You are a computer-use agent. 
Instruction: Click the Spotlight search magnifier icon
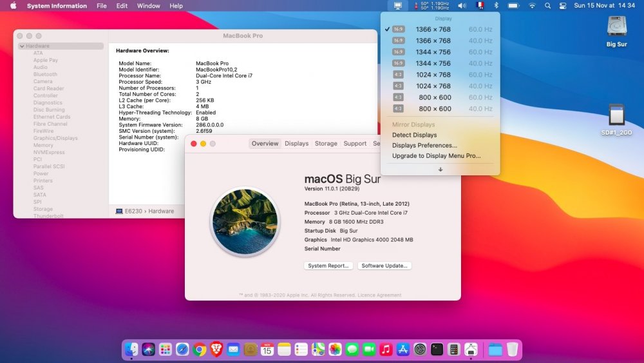[x=547, y=6]
